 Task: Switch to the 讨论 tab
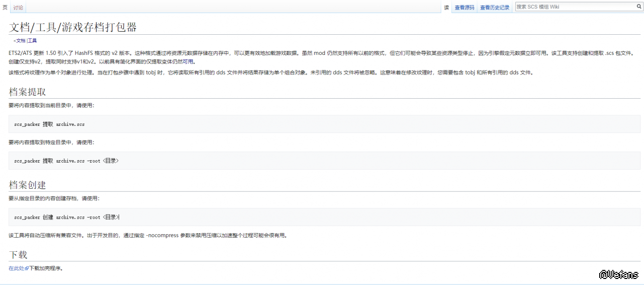point(18,8)
